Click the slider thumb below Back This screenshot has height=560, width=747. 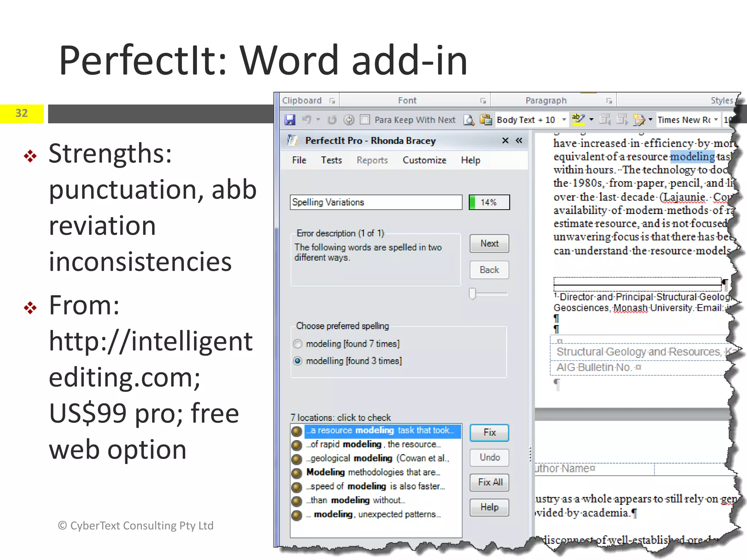pos(472,293)
